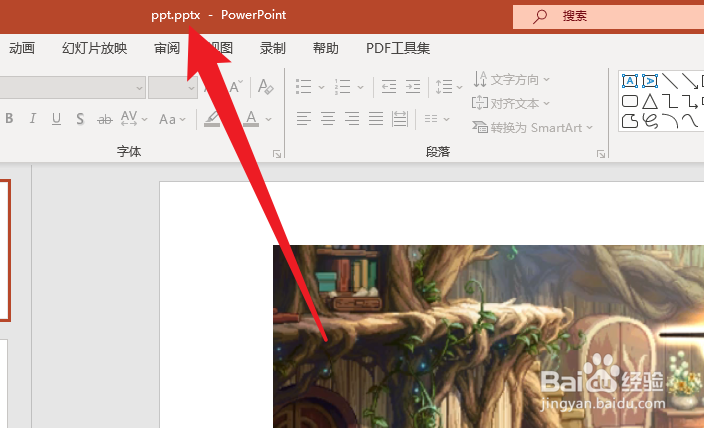The width and height of the screenshot is (704, 428).
Task: Click the decrease list level icon
Action: 389,86
